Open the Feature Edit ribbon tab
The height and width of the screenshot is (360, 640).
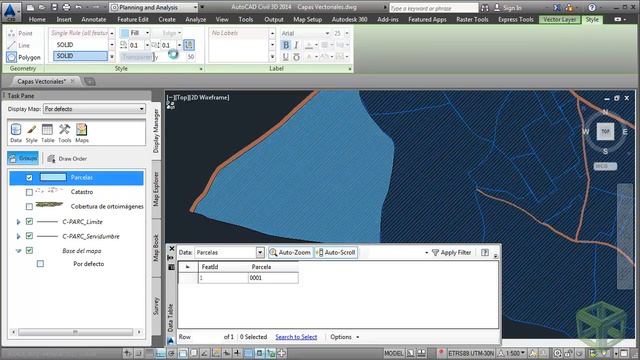[133, 19]
